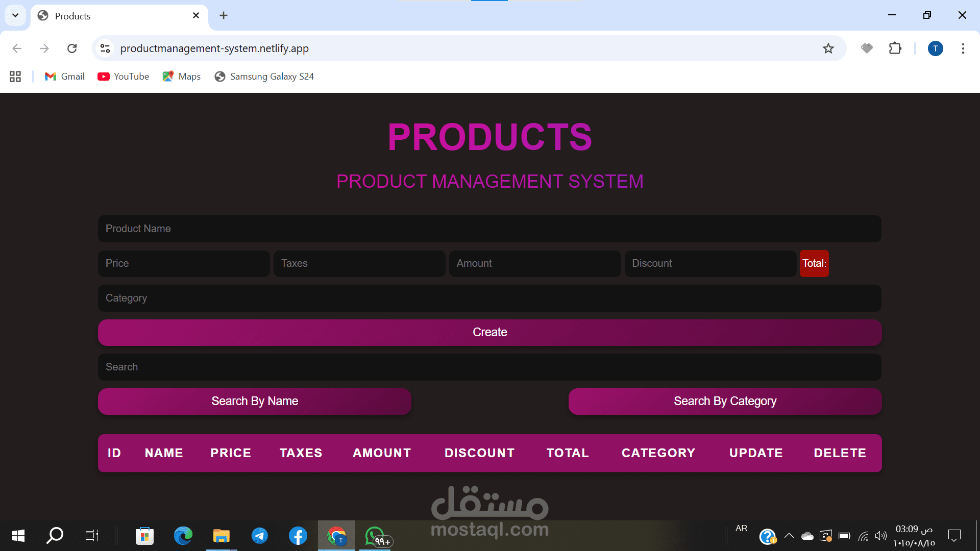Open a new tab with plus button
Screen dimensions: 980x551
[x=224, y=16]
